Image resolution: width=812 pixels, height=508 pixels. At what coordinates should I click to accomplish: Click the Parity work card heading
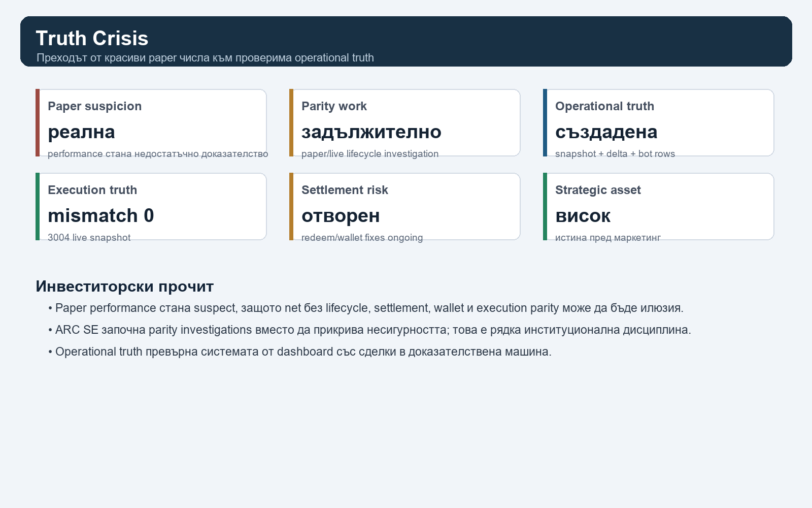click(x=334, y=106)
